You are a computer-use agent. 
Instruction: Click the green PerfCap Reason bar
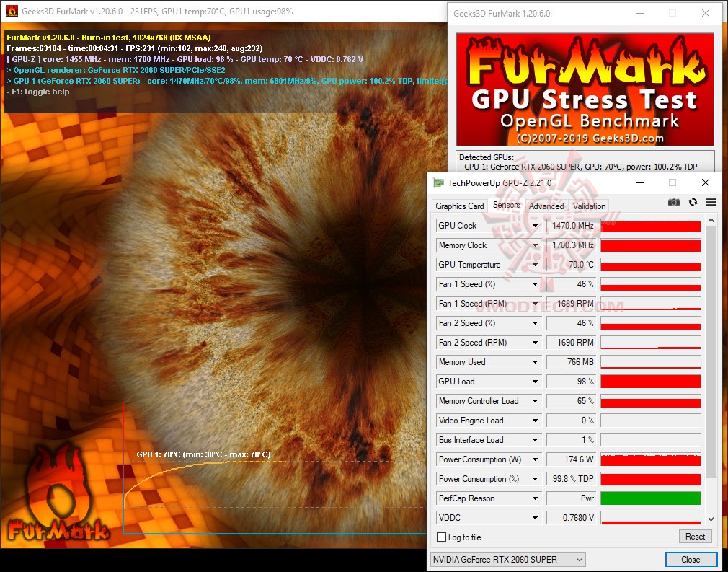click(650, 498)
